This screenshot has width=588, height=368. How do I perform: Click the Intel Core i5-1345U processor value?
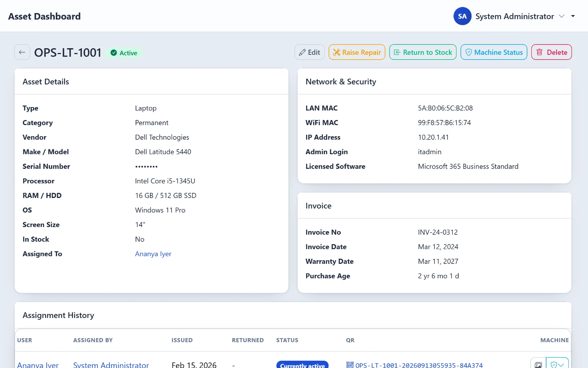click(x=165, y=181)
